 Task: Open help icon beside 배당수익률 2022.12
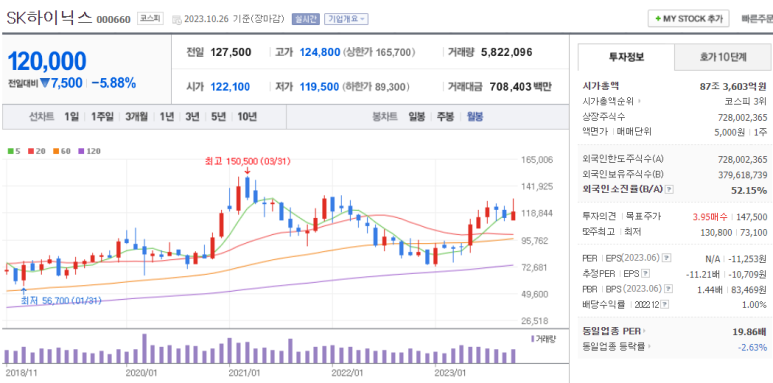[666, 304]
